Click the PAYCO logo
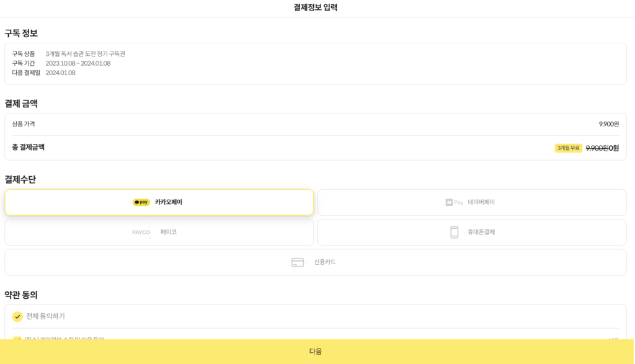Screen dimensions: 635x364 click(143, 232)
